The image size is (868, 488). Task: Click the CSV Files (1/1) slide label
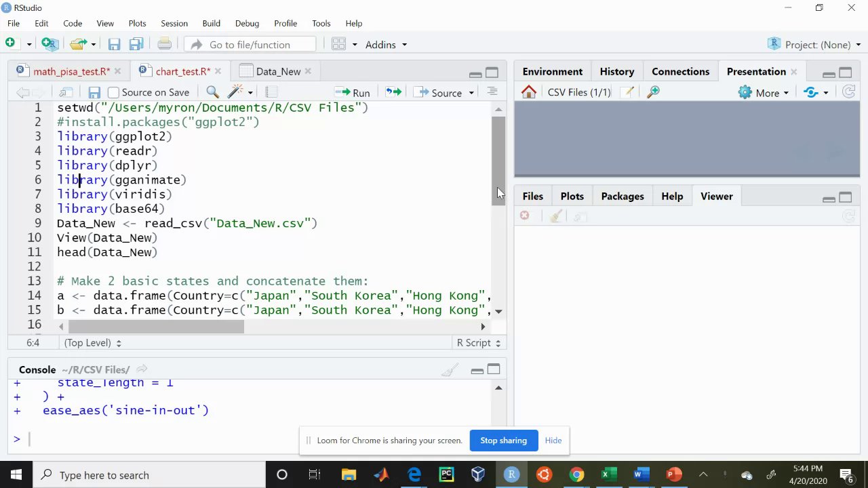(x=579, y=92)
